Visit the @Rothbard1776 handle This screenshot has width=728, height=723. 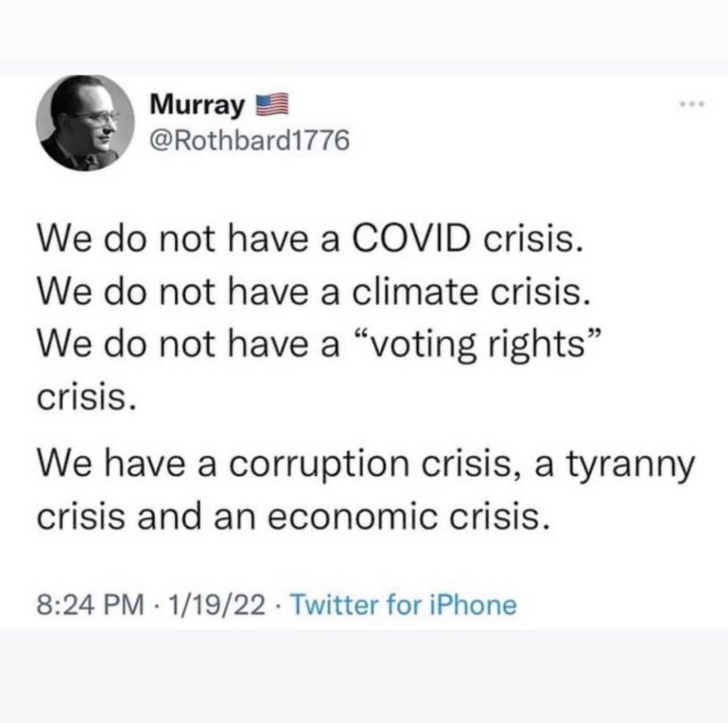tap(250, 141)
